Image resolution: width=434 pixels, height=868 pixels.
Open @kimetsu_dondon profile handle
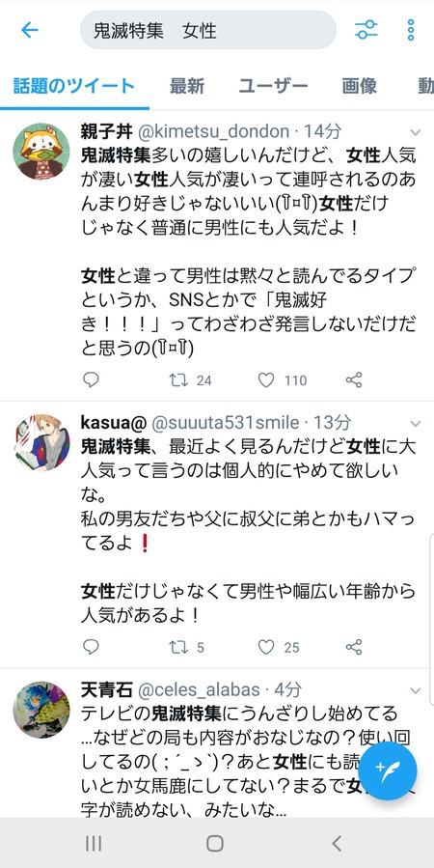pos(213,131)
